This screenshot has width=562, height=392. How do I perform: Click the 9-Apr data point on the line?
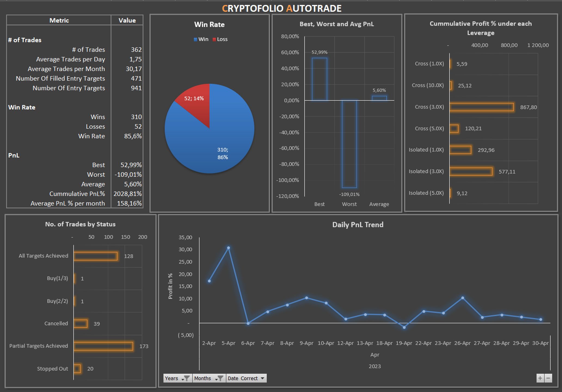click(x=307, y=298)
